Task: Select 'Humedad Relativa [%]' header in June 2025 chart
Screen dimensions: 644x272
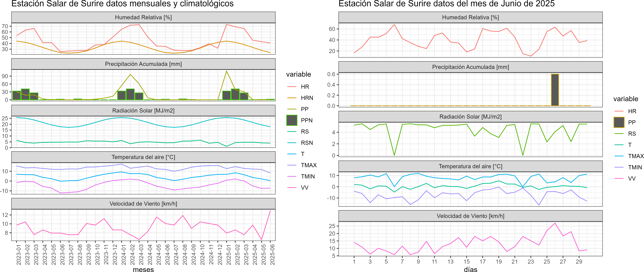Action: [x=470, y=17]
